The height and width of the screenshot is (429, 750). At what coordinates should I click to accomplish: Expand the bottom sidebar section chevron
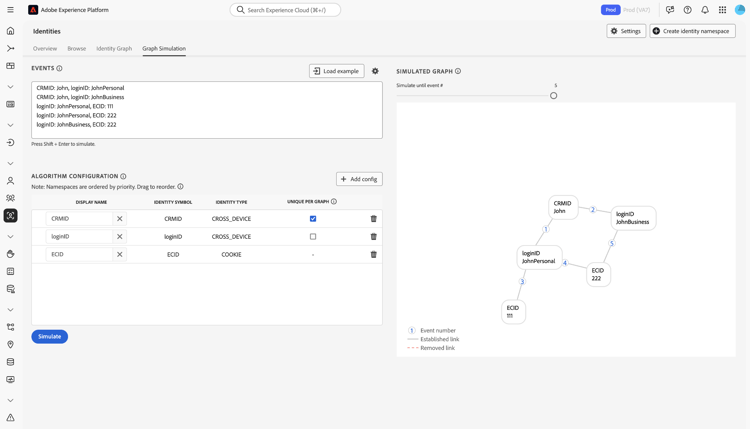11,400
